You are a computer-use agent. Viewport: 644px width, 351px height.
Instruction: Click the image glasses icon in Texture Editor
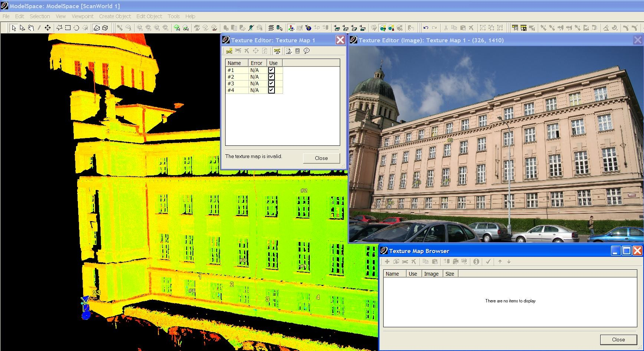coord(289,51)
